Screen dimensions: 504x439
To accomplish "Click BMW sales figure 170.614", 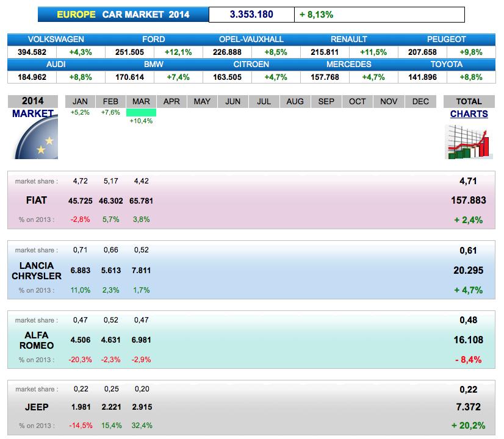I will [129, 77].
